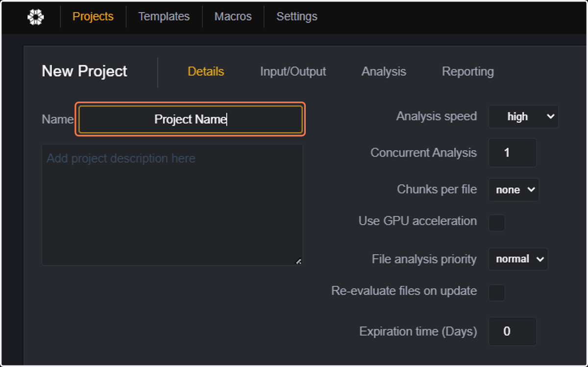Click the application logo icon
Viewport: 588px width, 367px height.
click(35, 17)
